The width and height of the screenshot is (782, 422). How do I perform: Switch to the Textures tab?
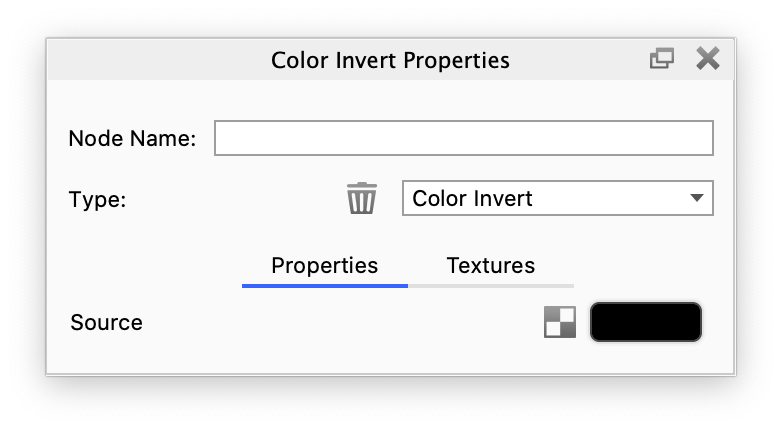coord(490,265)
